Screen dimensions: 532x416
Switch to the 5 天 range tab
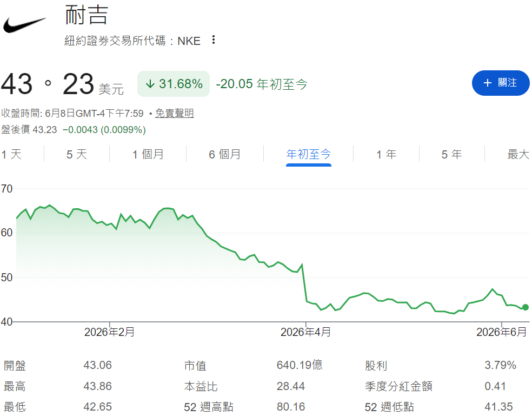click(x=77, y=155)
